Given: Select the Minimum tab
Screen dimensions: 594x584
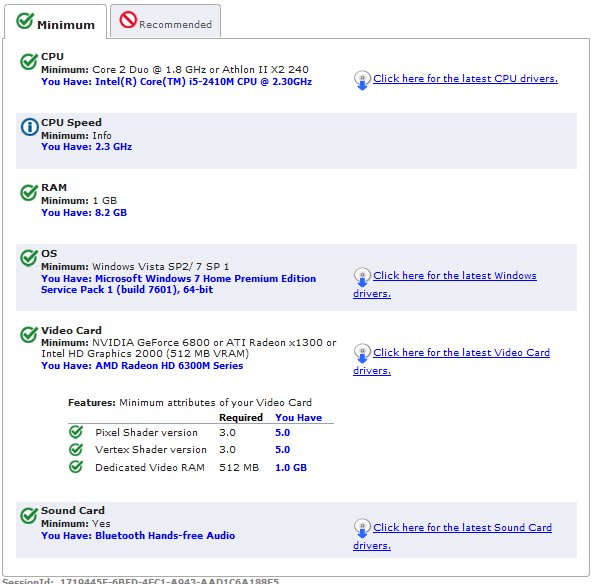Looking at the screenshot, I should tap(55, 22).
